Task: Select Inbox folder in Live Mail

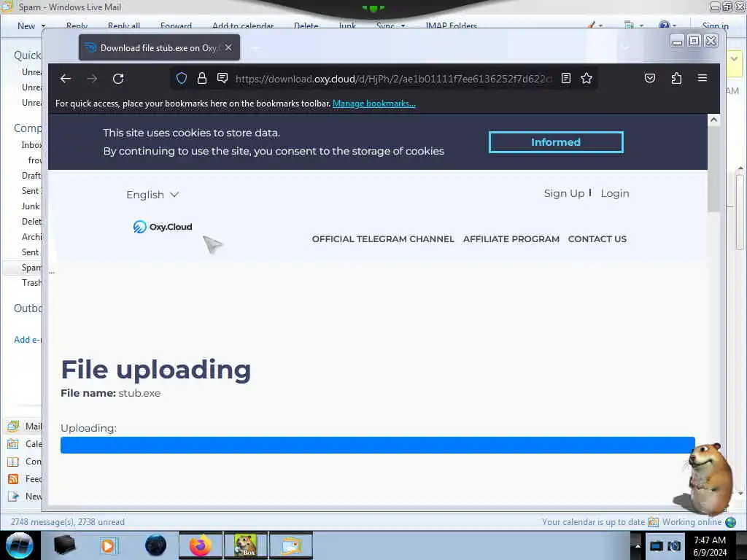Action: click(31, 145)
